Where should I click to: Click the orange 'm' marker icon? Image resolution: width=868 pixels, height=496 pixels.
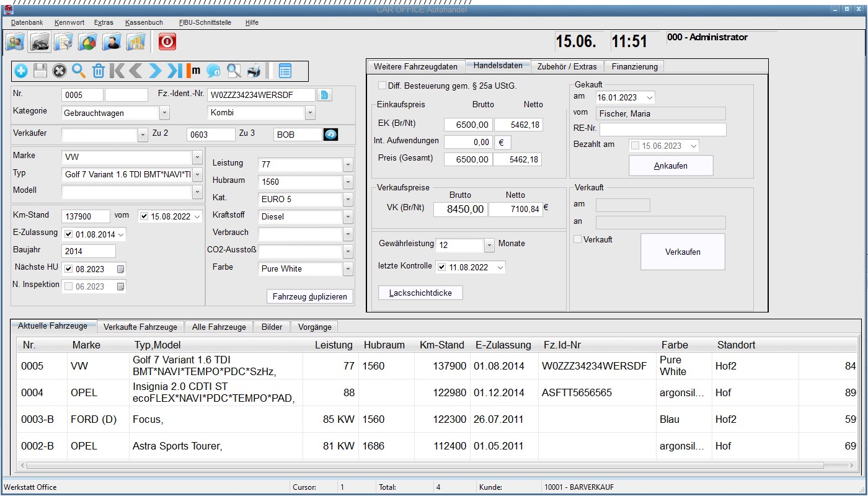click(194, 71)
